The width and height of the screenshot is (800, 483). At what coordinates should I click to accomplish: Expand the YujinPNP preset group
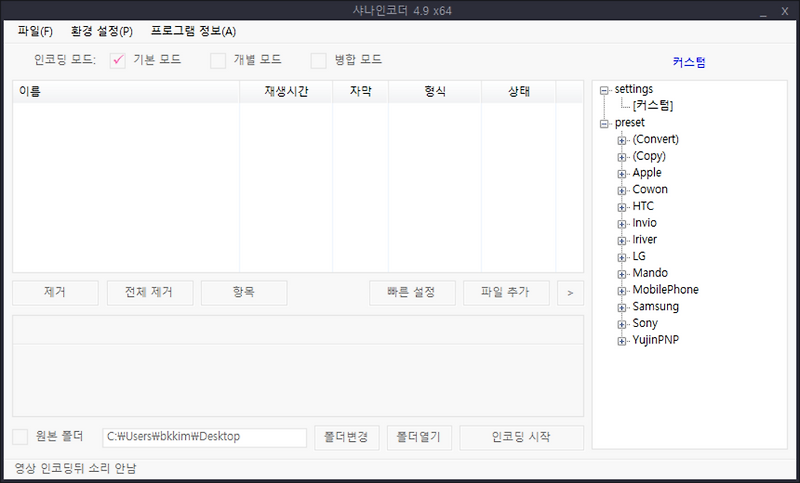point(621,341)
